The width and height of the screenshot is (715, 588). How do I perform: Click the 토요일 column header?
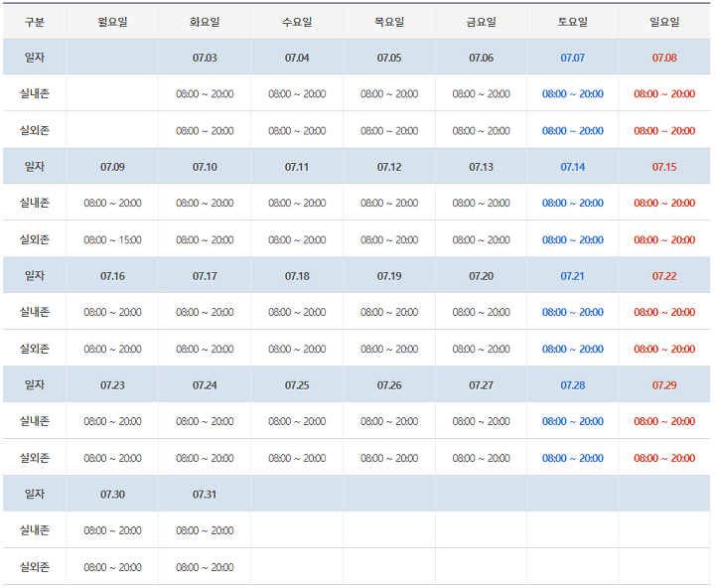pos(573,22)
